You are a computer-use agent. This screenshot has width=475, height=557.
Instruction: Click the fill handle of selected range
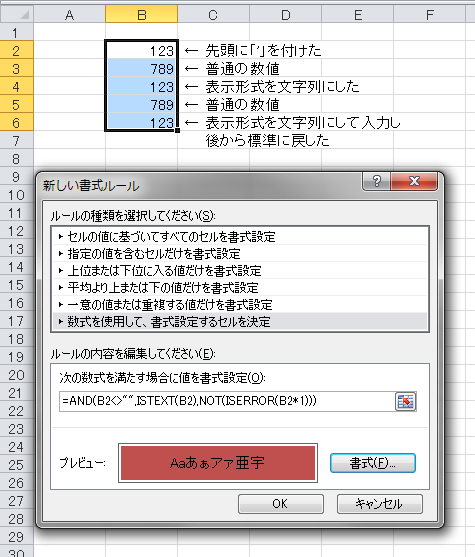tap(177, 130)
